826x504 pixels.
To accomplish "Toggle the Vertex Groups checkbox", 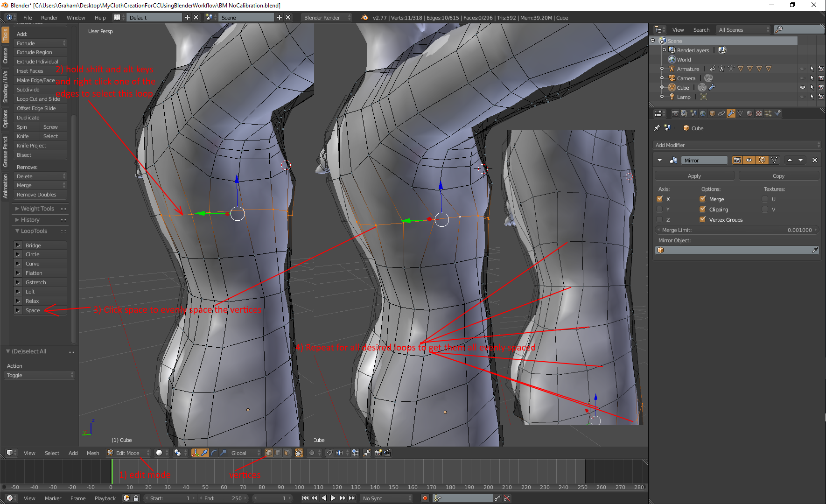I will [702, 219].
